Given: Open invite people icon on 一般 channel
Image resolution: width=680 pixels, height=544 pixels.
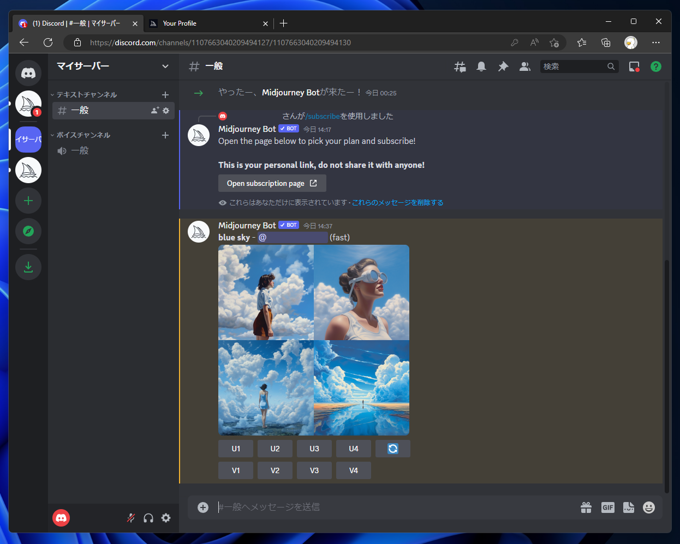Looking at the screenshot, I should 155,111.
